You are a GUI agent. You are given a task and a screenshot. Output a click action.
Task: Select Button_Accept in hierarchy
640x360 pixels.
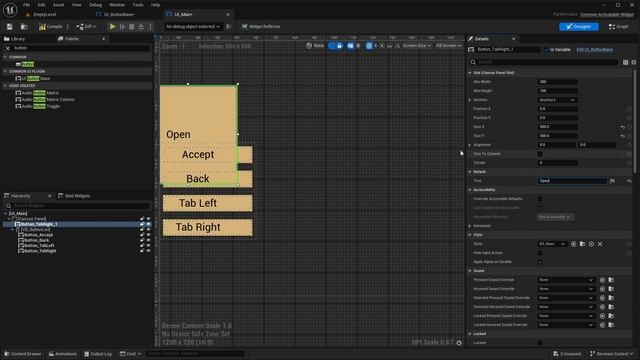tap(35, 235)
